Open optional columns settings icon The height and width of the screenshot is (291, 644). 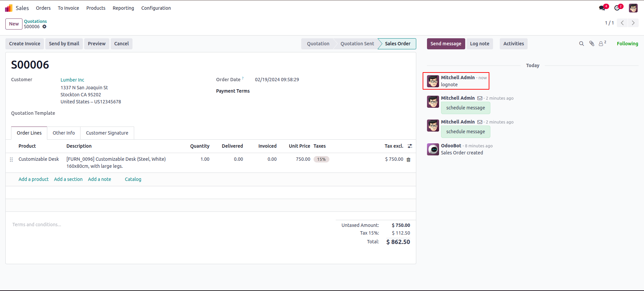(x=410, y=146)
